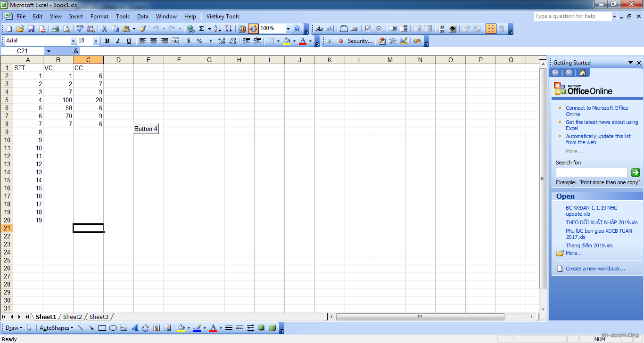Toggle Underline formatting
This screenshot has height=343, width=644.
click(129, 41)
